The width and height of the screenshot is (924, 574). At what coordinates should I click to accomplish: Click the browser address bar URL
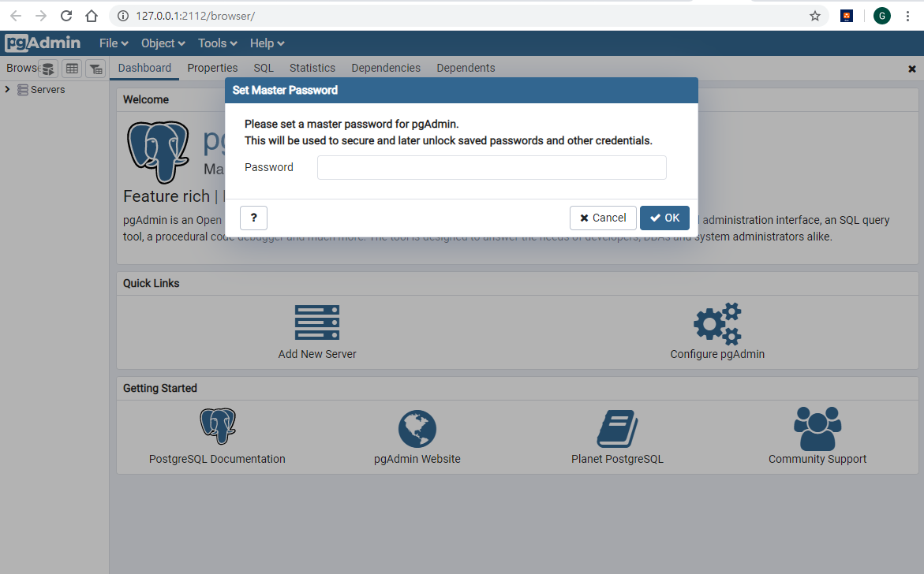[195, 16]
